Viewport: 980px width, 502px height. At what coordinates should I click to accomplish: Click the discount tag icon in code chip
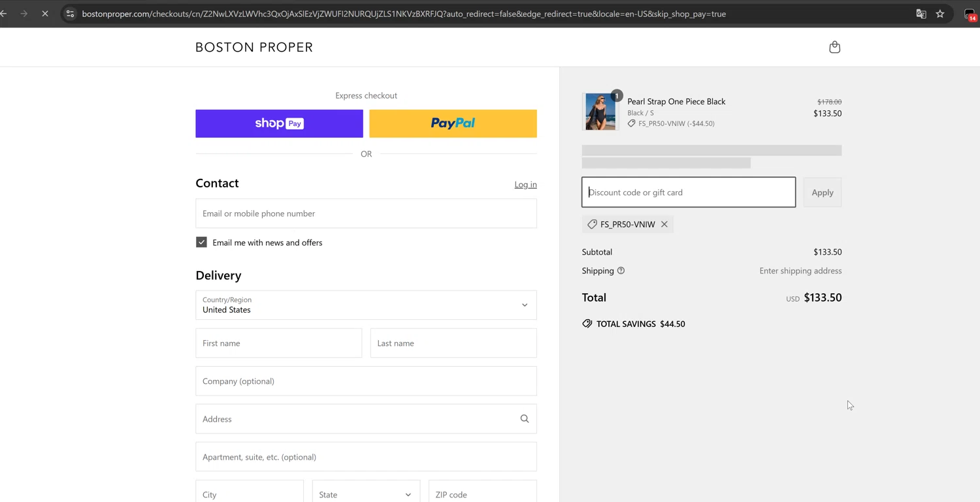click(592, 225)
